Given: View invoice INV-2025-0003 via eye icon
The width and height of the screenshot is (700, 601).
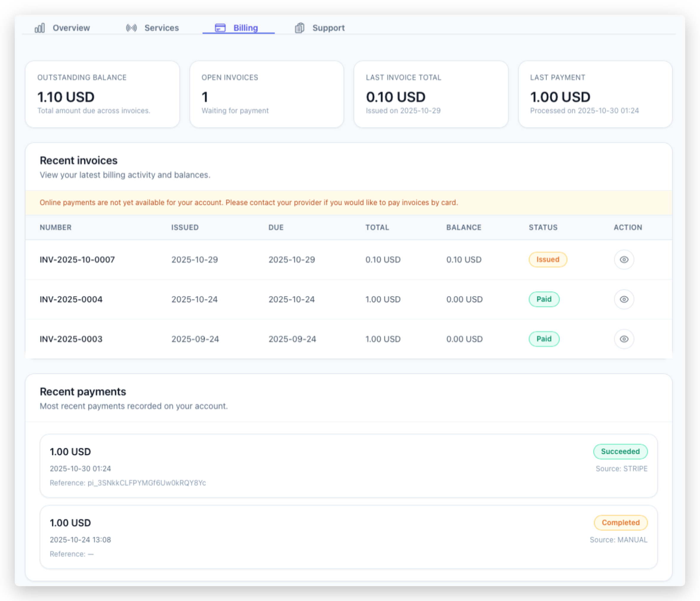Looking at the screenshot, I should (x=624, y=339).
